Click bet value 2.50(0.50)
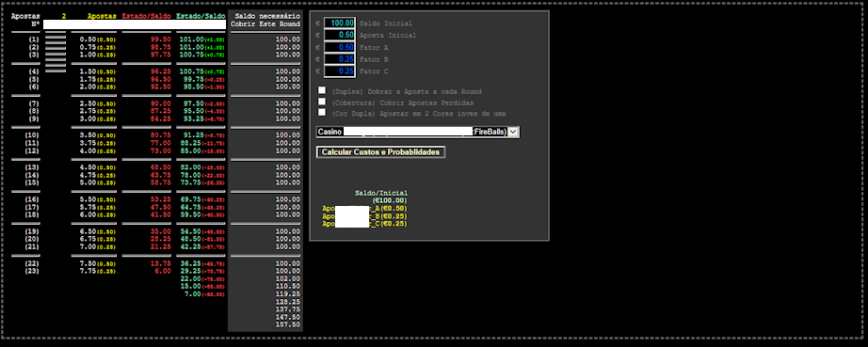 [x=98, y=103]
